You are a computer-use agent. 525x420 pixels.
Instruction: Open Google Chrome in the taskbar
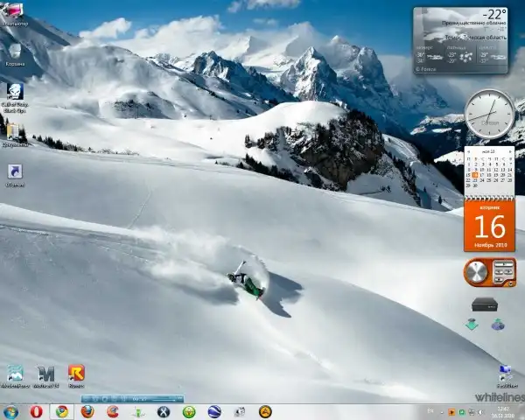(61, 411)
